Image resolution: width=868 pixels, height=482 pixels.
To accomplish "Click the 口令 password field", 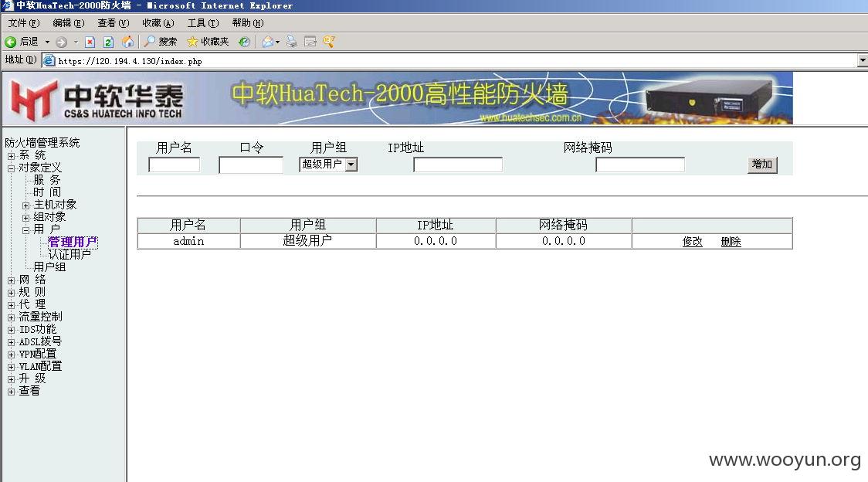I will click(x=251, y=165).
